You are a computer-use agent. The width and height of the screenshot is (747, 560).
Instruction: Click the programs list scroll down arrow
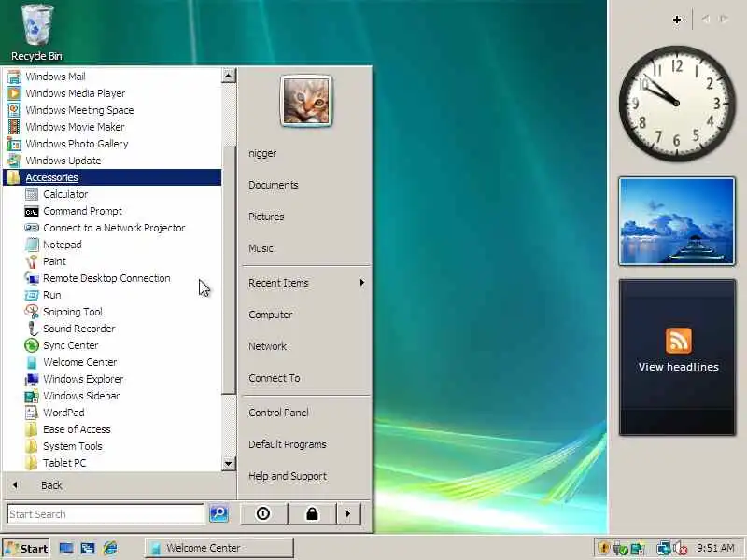(229, 463)
